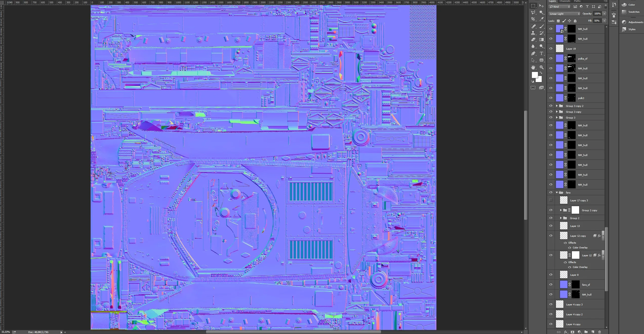Lock all with padlock icon

(x=575, y=21)
